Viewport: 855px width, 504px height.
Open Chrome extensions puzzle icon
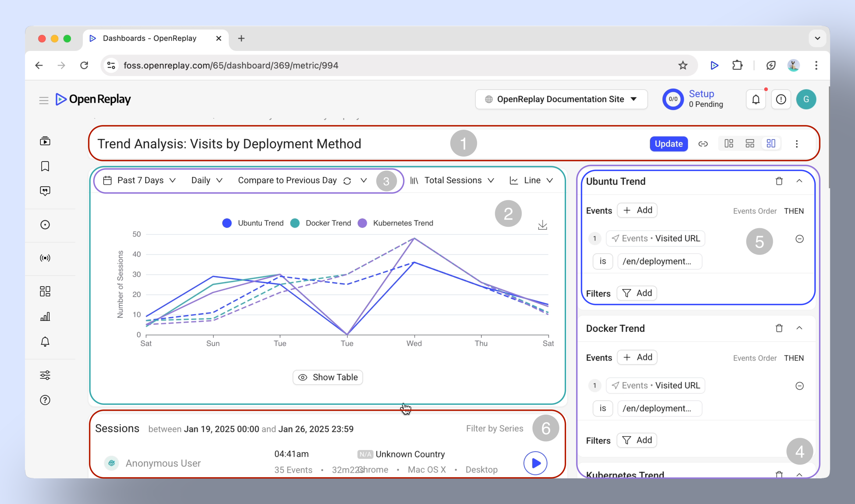737,65
